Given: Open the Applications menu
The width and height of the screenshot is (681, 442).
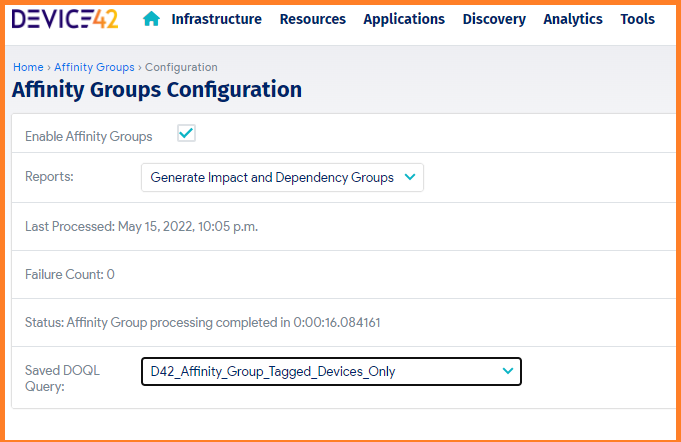Looking at the screenshot, I should click(x=404, y=19).
